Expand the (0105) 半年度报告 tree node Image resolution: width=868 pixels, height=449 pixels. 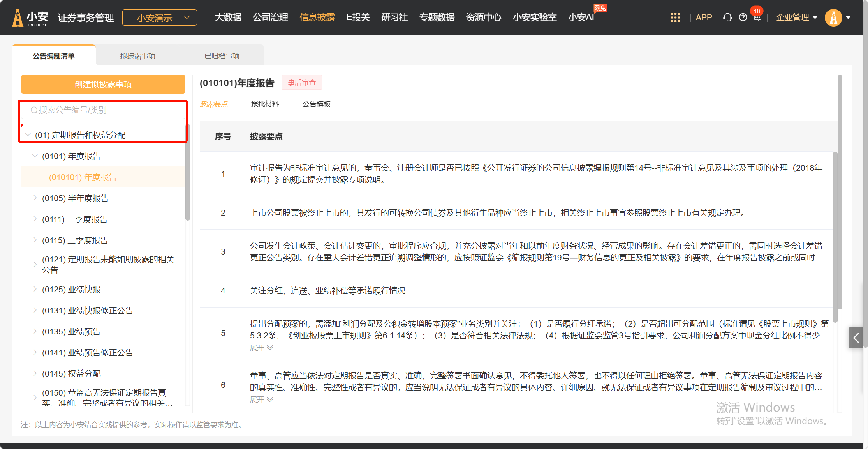point(35,198)
